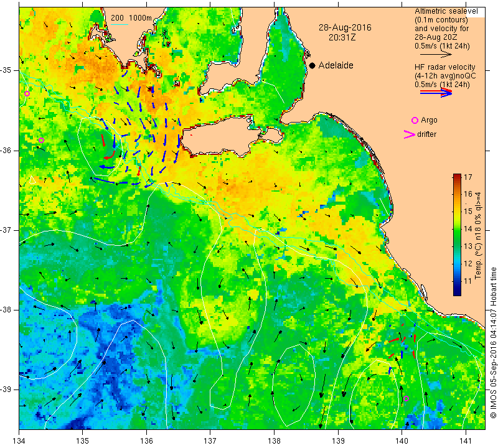The height and width of the screenshot is (448, 498).
Task: Click the 28-Aug-2016 date label
Action: (345, 27)
